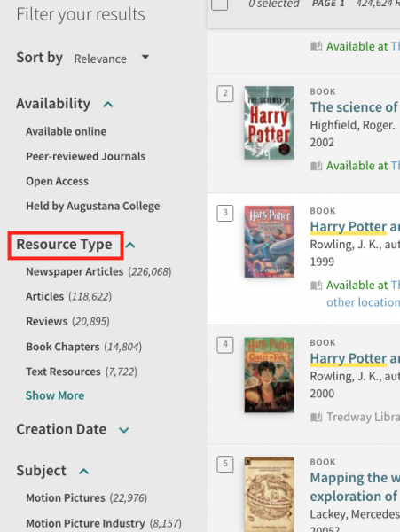This screenshot has height=532, width=400.
Task: Filter by Held by Augustana College
Action: (93, 206)
